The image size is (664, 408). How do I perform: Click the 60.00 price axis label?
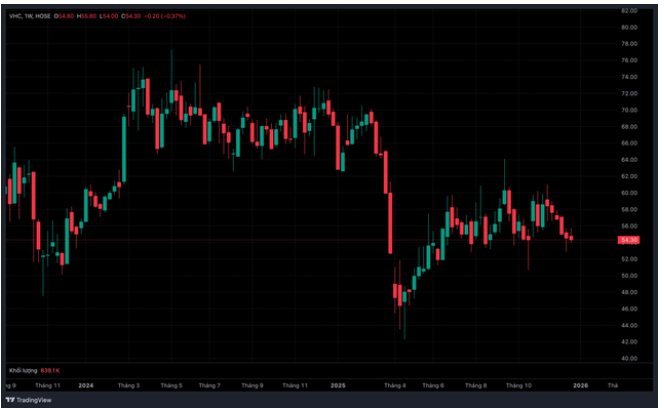click(x=629, y=192)
